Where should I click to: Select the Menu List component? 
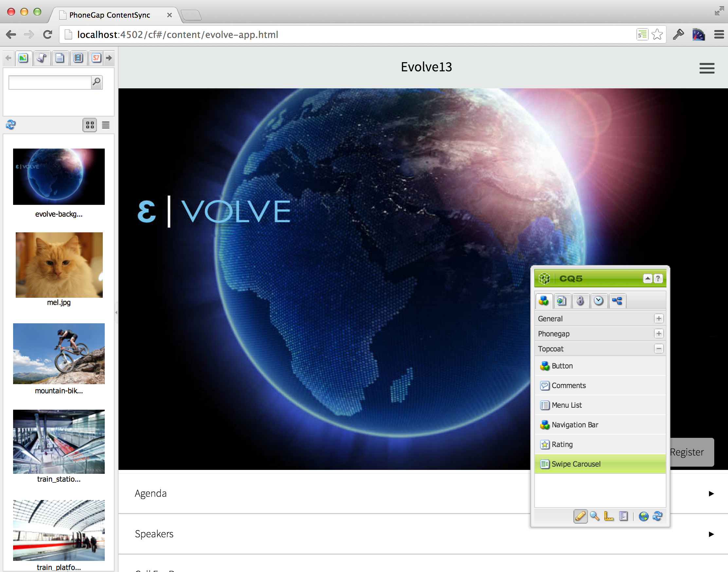click(600, 405)
